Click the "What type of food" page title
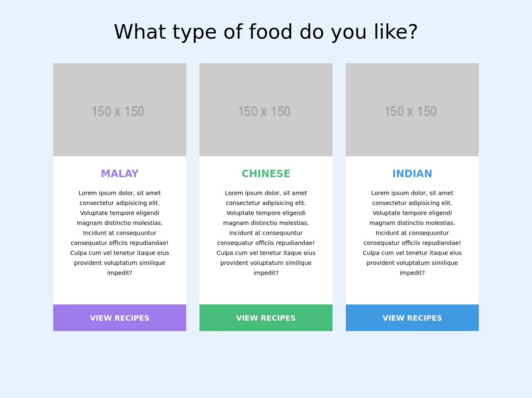 click(266, 32)
